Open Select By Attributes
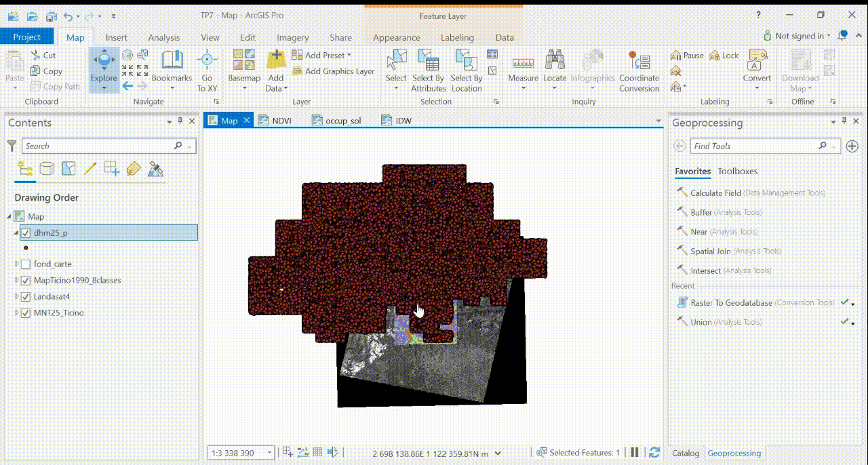 429,70
